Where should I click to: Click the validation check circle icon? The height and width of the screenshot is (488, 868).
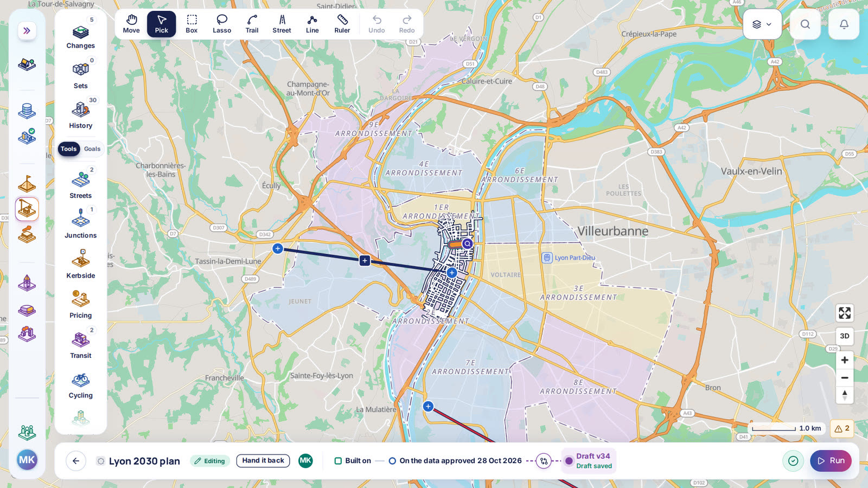click(x=793, y=461)
